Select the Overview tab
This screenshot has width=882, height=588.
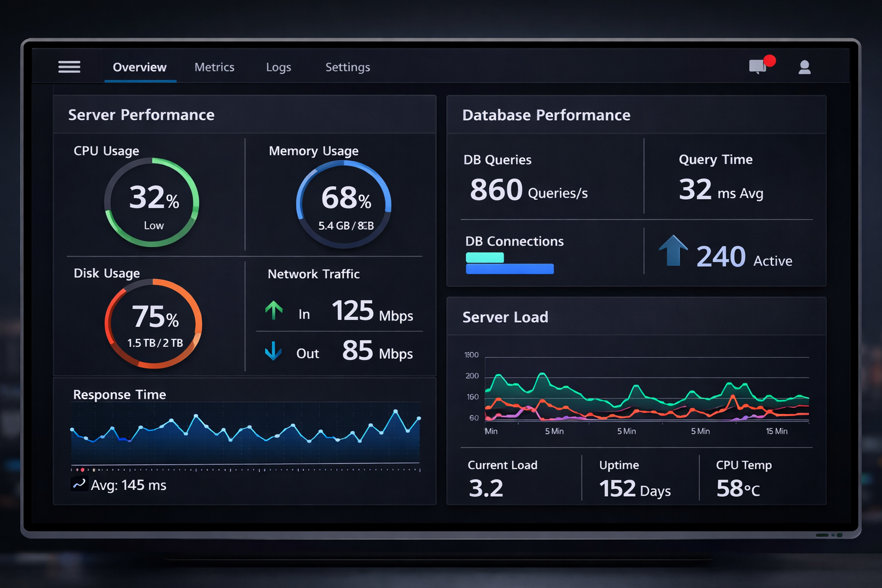click(x=139, y=67)
